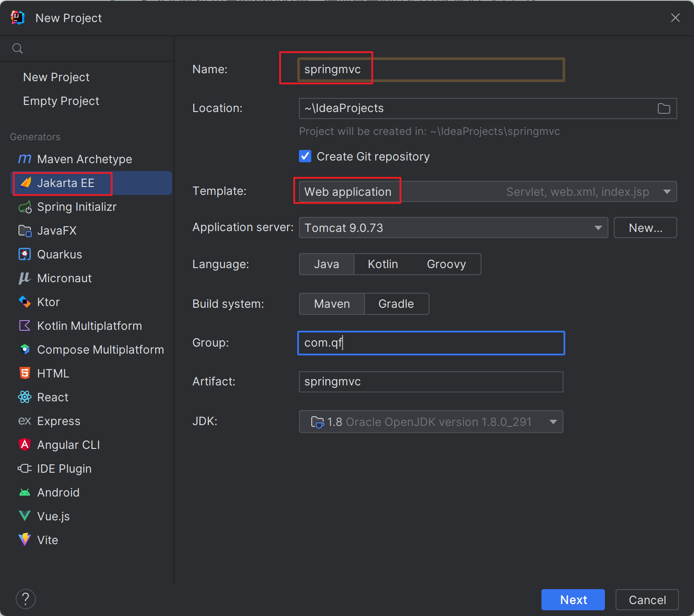Click the Android robot icon
Viewport: 694px width, 616px height.
25,493
